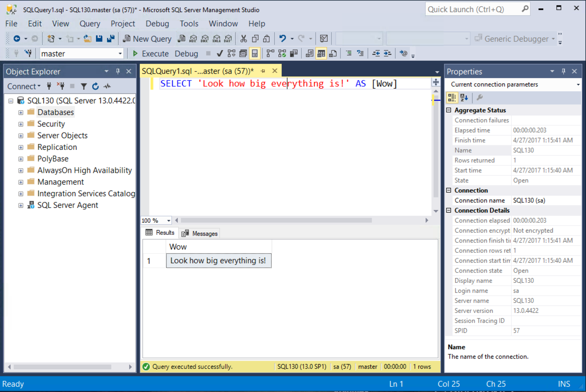Click the Undo icon

click(282, 38)
